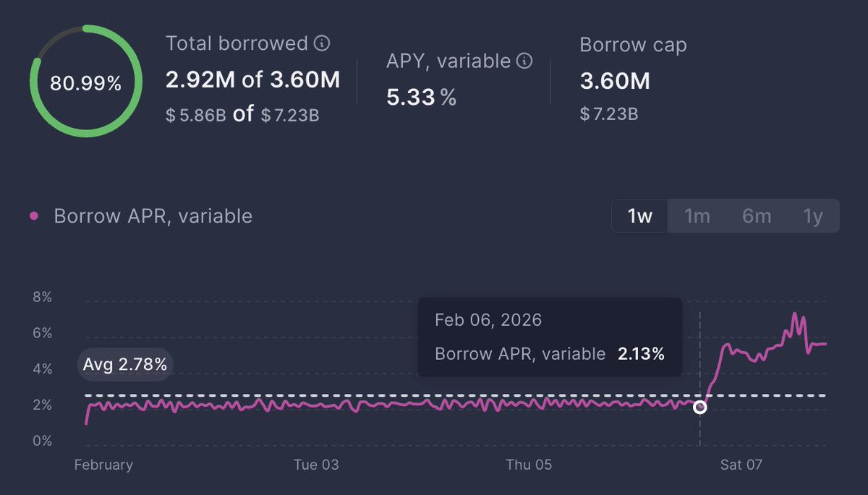868x495 pixels.
Task: Switch the chart to 6m range
Action: pos(757,216)
